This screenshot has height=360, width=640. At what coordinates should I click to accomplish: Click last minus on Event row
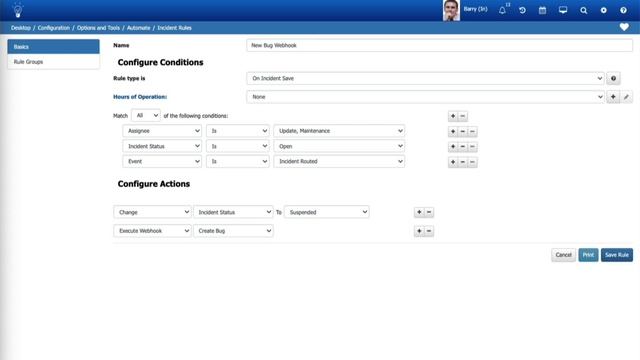(472, 162)
